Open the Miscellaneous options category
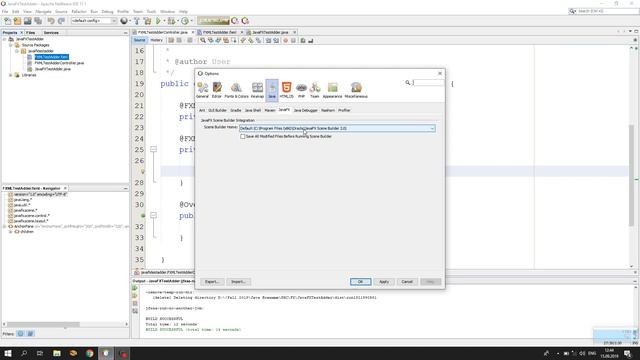This screenshot has height=360, width=640. (356, 90)
